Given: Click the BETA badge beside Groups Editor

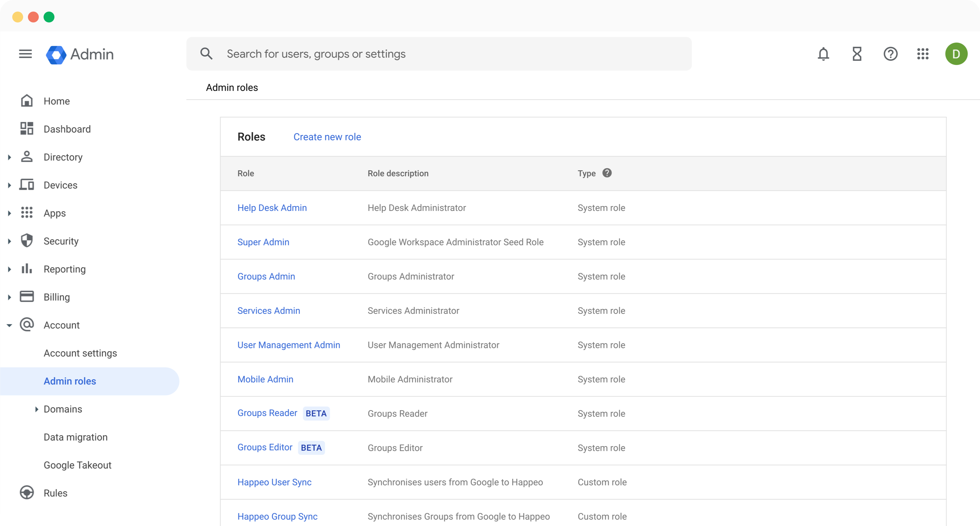Looking at the screenshot, I should 311,448.
